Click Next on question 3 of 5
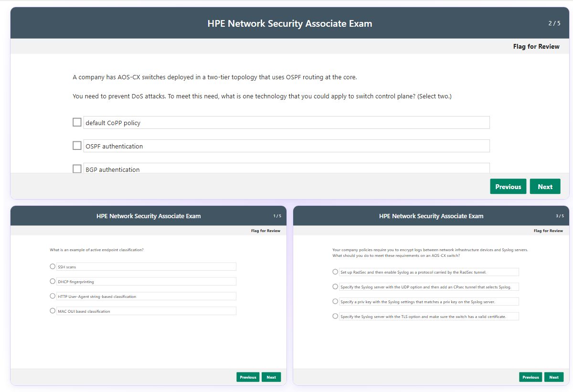The height and width of the screenshot is (392, 573). (554, 377)
